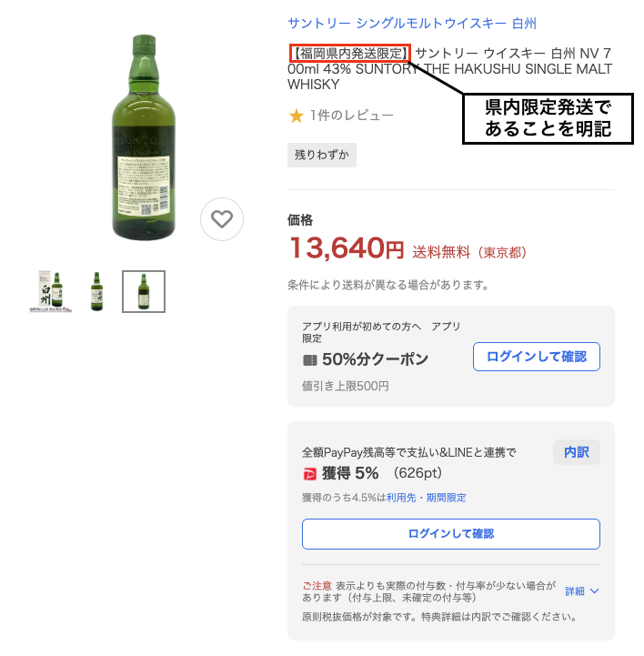Open the 1件のレビュー review link

(351, 116)
